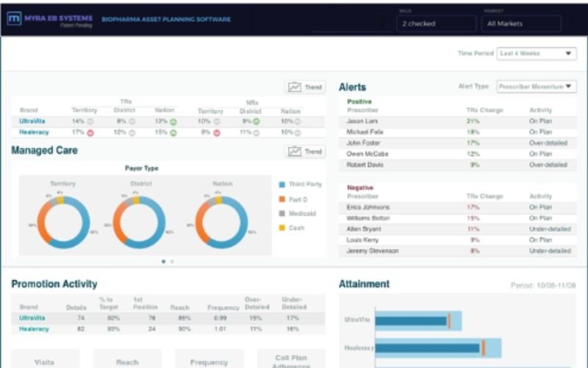This screenshot has height=368, width=588.
Task: Click the Myra EB Systems logo icon
Action: point(14,18)
